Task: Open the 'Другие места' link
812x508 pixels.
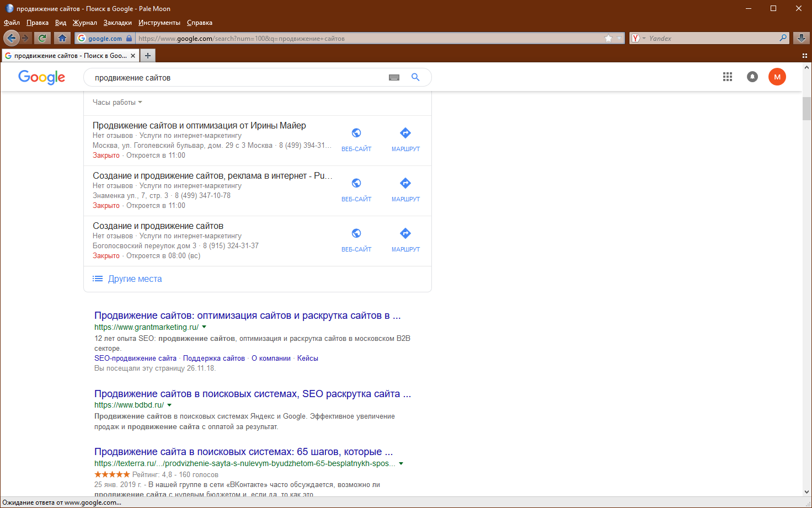Action: [x=135, y=279]
